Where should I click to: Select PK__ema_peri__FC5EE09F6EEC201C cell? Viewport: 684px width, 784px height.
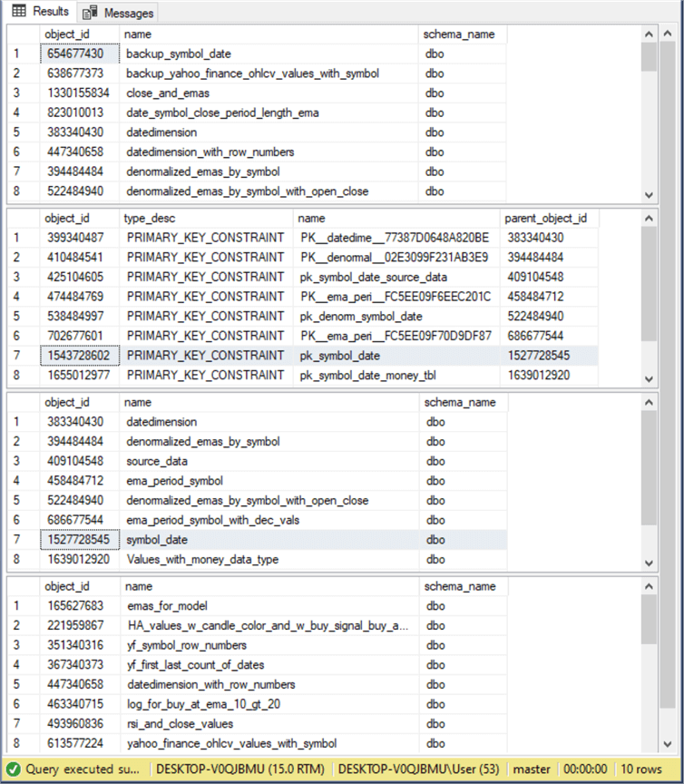pyautogui.click(x=396, y=297)
